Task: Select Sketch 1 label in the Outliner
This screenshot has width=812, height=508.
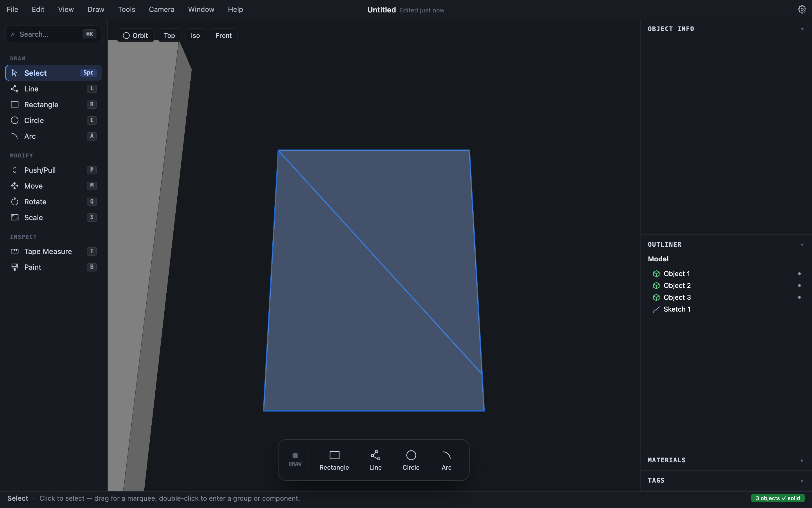Action: (677, 309)
